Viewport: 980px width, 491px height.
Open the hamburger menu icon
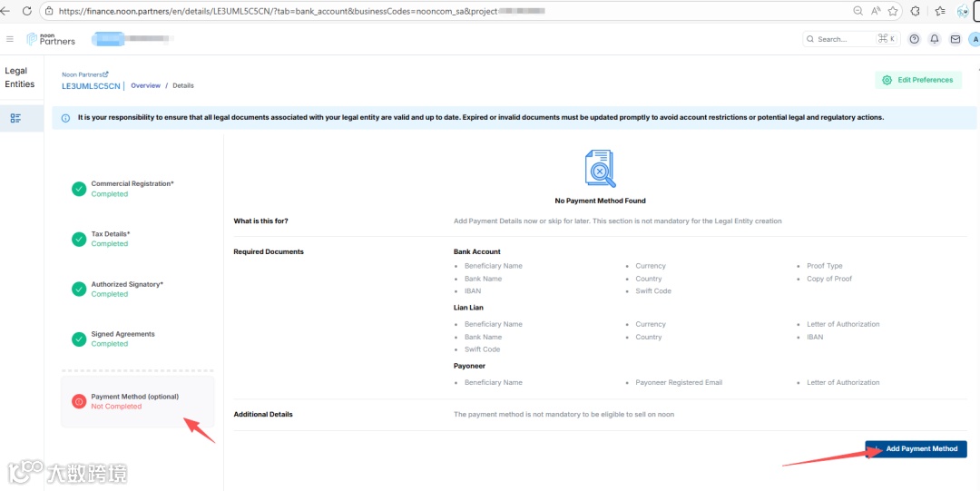9,39
